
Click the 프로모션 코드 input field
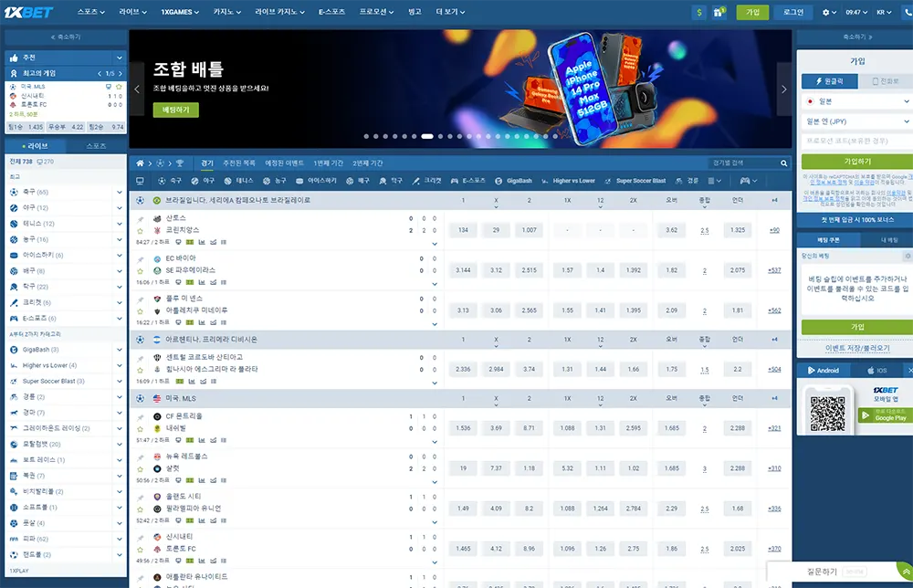click(857, 142)
